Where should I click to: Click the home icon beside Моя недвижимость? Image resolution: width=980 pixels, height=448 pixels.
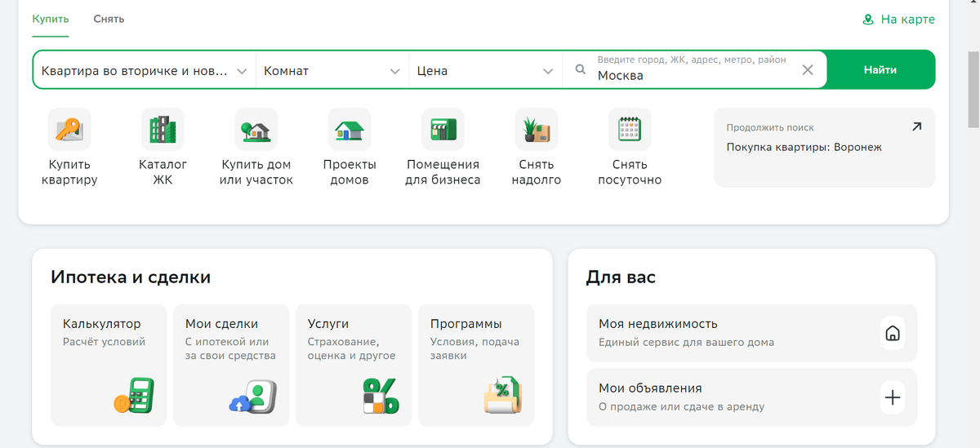point(893,333)
